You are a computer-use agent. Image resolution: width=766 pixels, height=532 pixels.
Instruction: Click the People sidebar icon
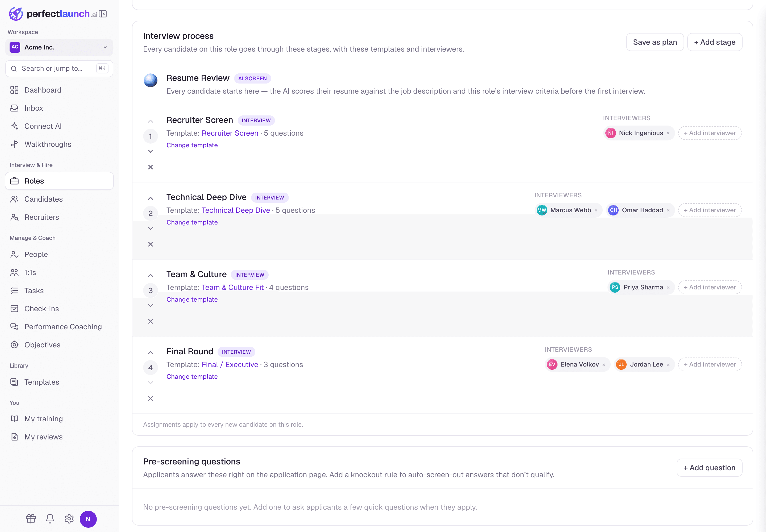point(14,255)
